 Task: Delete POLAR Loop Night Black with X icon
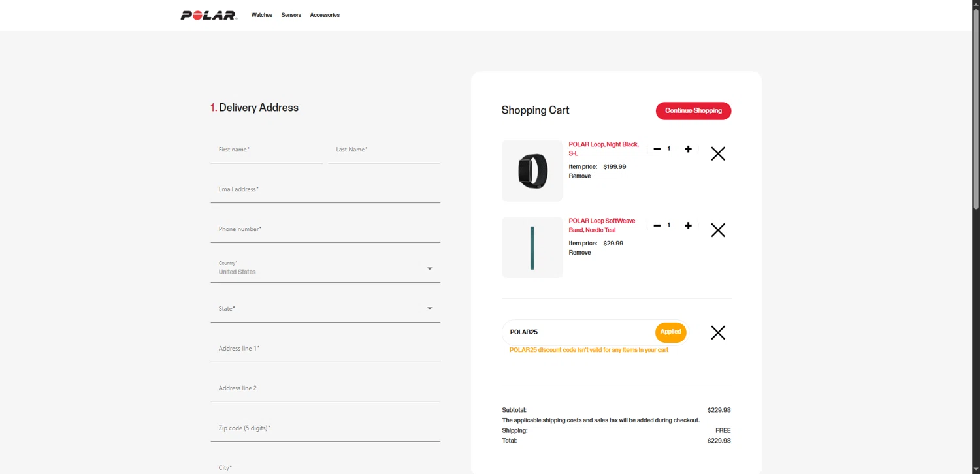tap(718, 153)
